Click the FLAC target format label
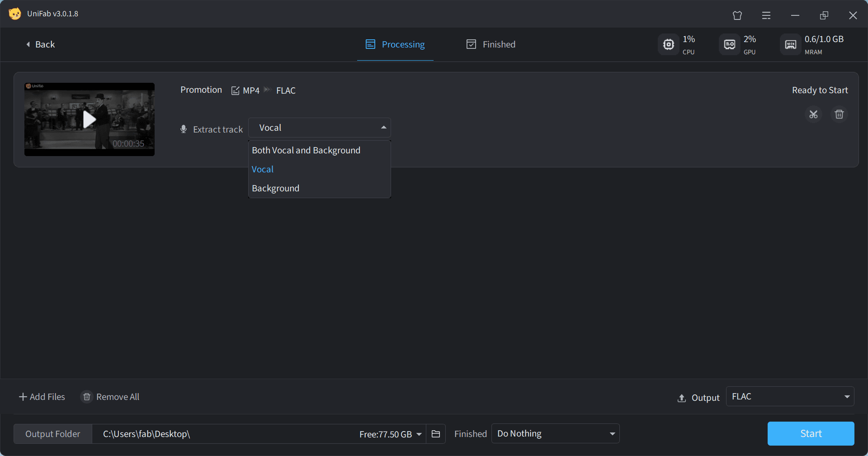This screenshot has height=456, width=868. pyautogui.click(x=286, y=90)
